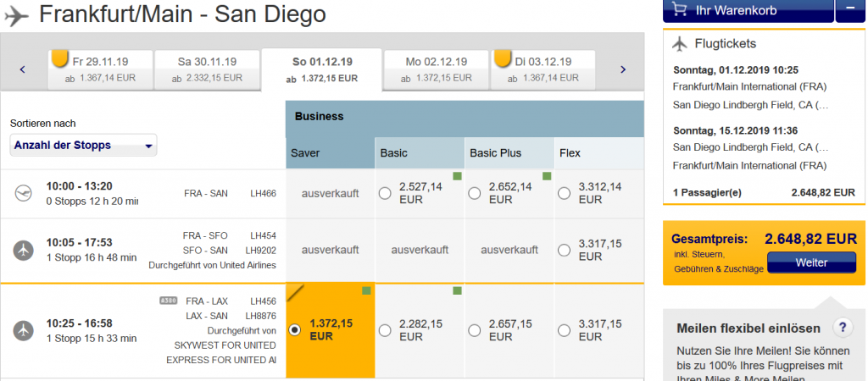868x381 pixels.
Task: Show later dates with the right arrow
Action: pyautogui.click(x=623, y=69)
